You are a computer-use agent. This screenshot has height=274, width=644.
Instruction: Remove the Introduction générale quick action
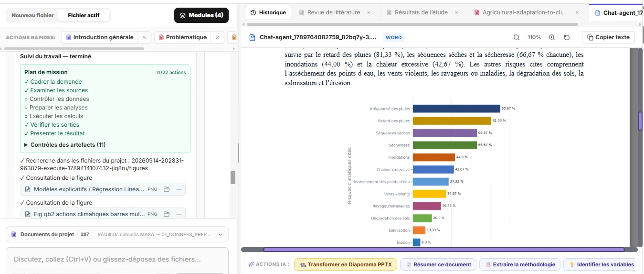pyautogui.click(x=144, y=37)
